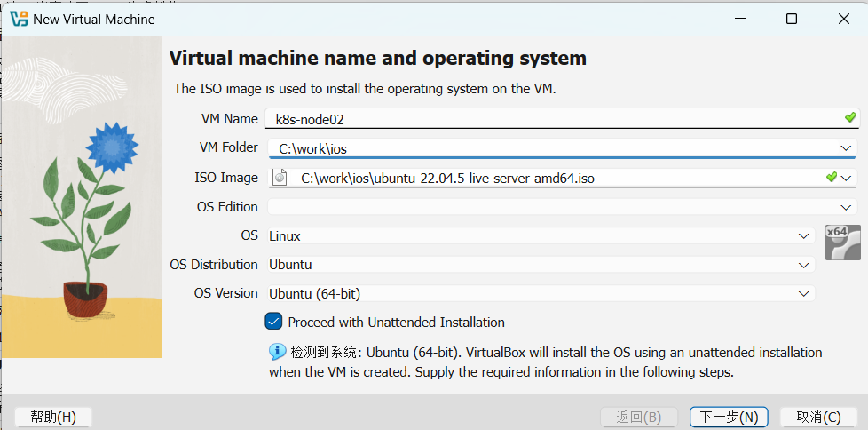
Task: Click the 取消(C) cancel button
Action: pos(818,417)
